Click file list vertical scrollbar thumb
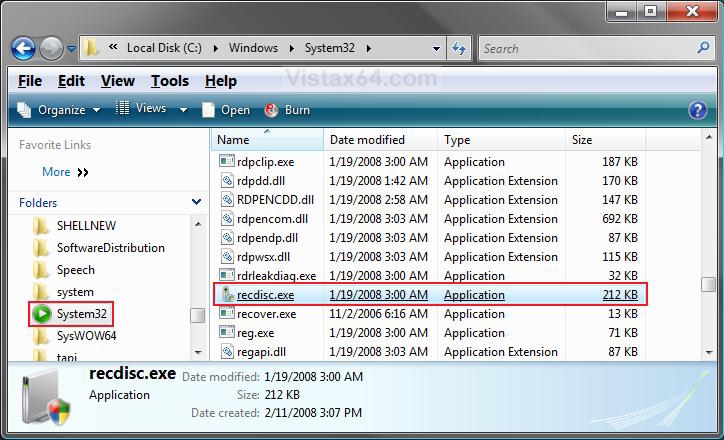 coord(709,284)
